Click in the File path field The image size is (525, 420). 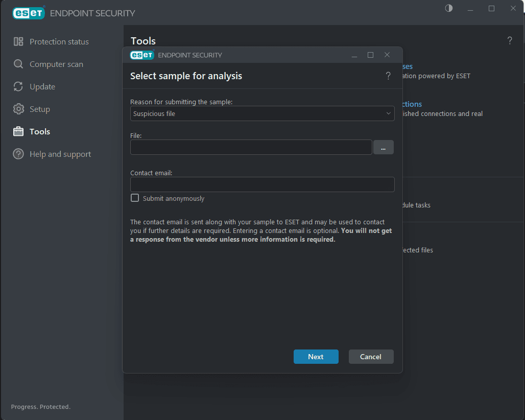[251, 147]
